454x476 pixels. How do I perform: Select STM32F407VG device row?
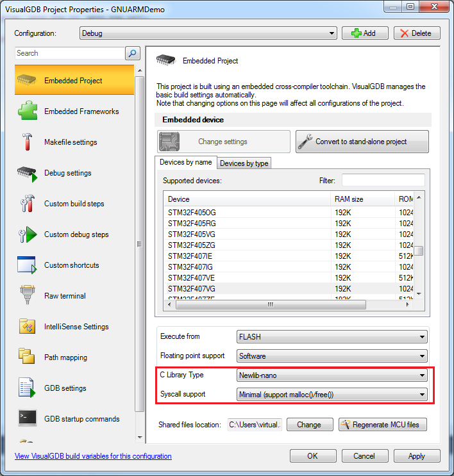[288, 289]
